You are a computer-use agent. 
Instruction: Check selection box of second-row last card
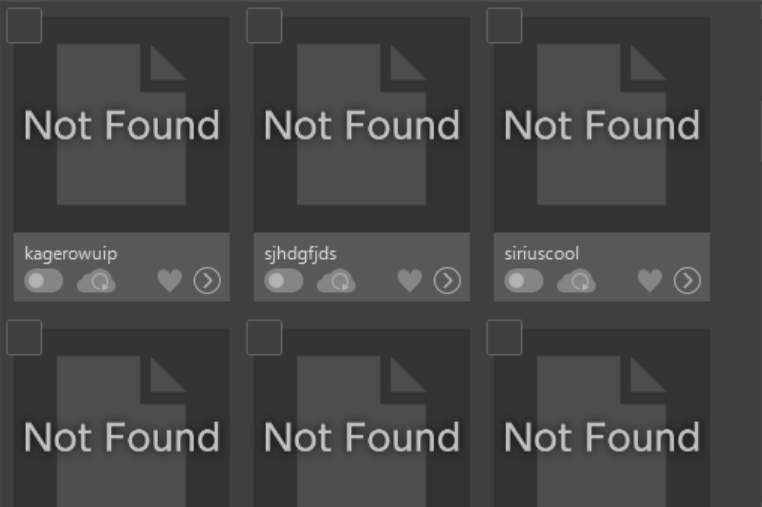pos(504,337)
